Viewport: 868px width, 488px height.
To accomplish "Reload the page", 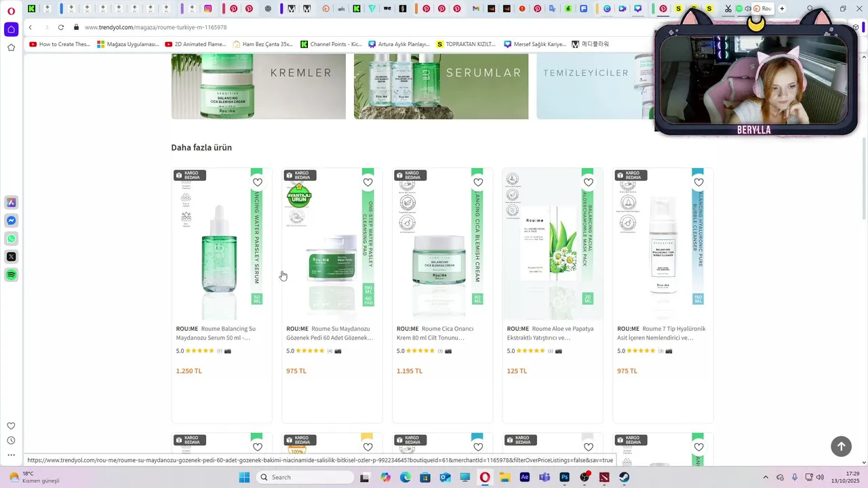I will coord(61,27).
